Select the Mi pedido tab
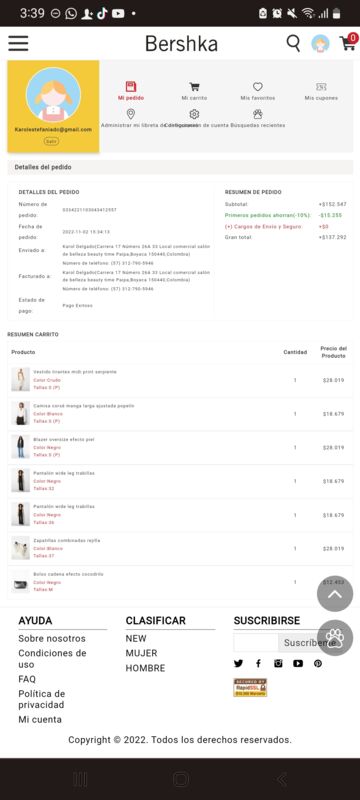Image resolution: width=360 pixels, height=800 pixels. point(131,91)
